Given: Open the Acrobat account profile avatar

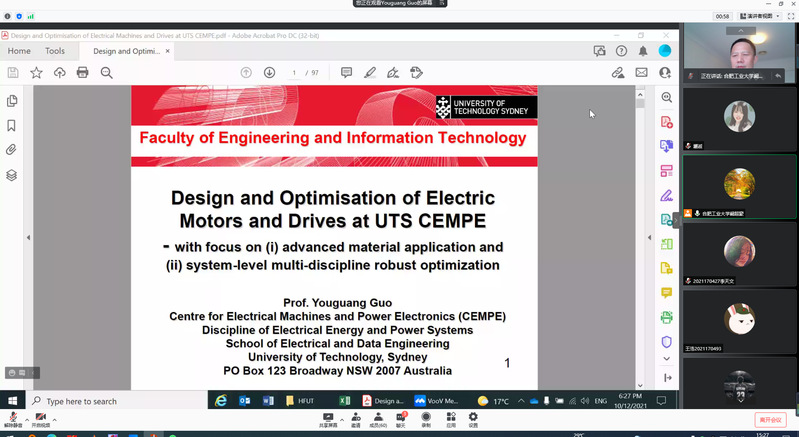Looking at the screenshot, I should [665, 50].
